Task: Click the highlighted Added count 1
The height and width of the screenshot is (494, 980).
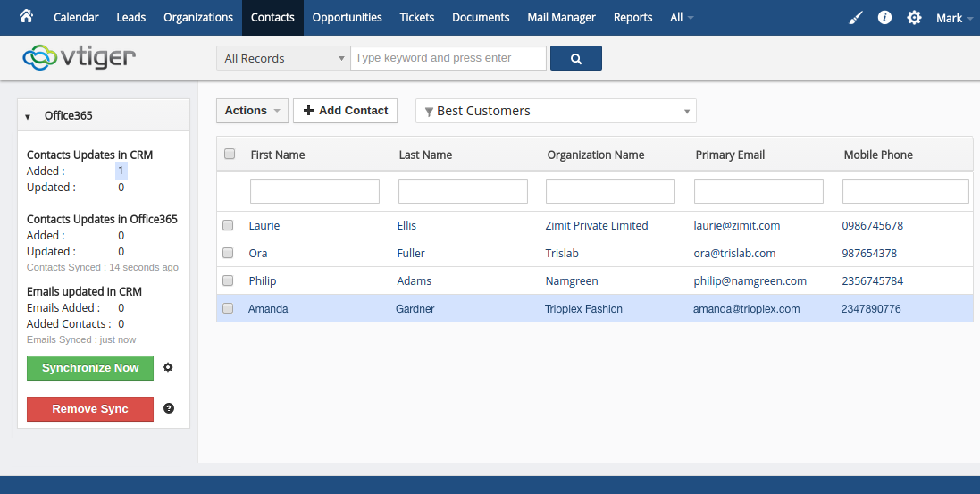Action: point(121,171)
